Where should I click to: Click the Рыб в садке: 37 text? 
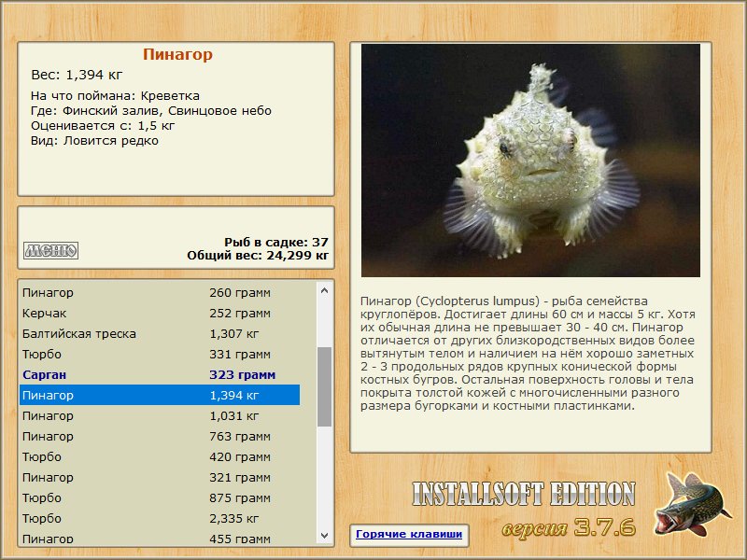click(276, 243)
